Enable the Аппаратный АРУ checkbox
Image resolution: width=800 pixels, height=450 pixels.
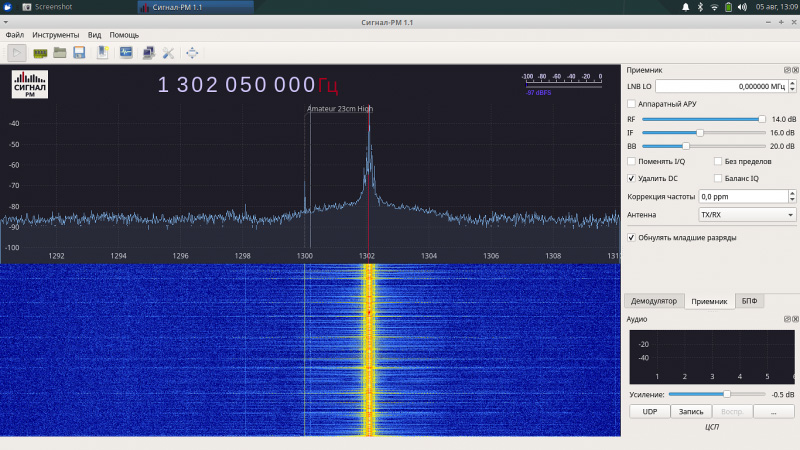631,104
